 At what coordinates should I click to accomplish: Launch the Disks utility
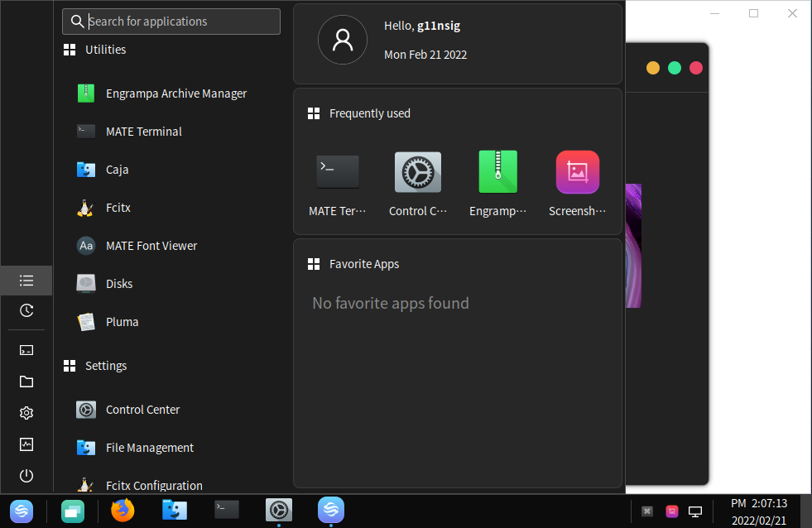pyautogui.click(x=121, y=283)
